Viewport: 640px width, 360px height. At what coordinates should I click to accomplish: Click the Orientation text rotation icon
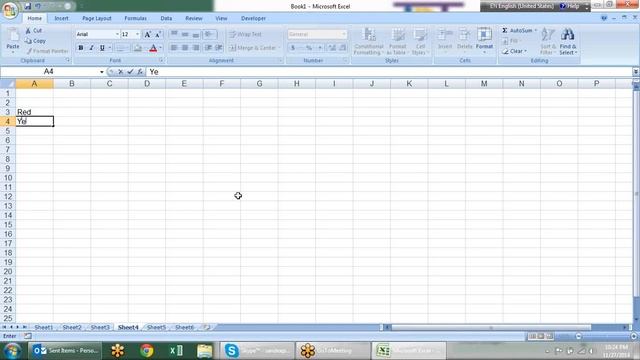pos(210,34)
